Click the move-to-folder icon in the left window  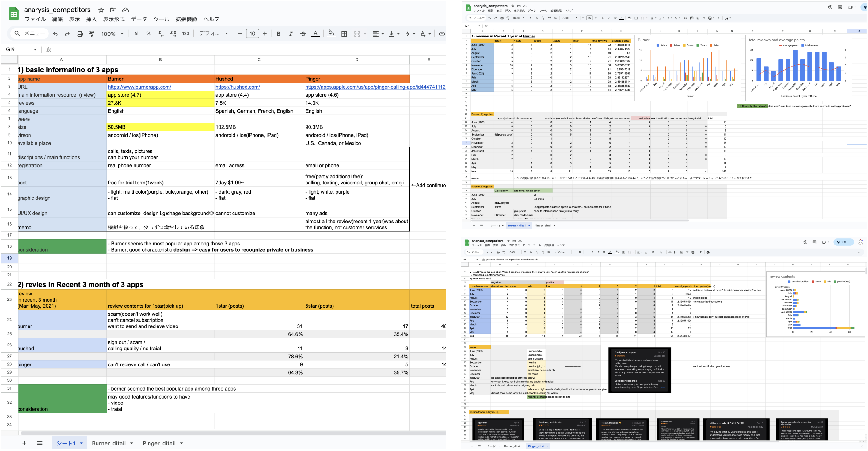pyautogui.click(x=113, y=10)
